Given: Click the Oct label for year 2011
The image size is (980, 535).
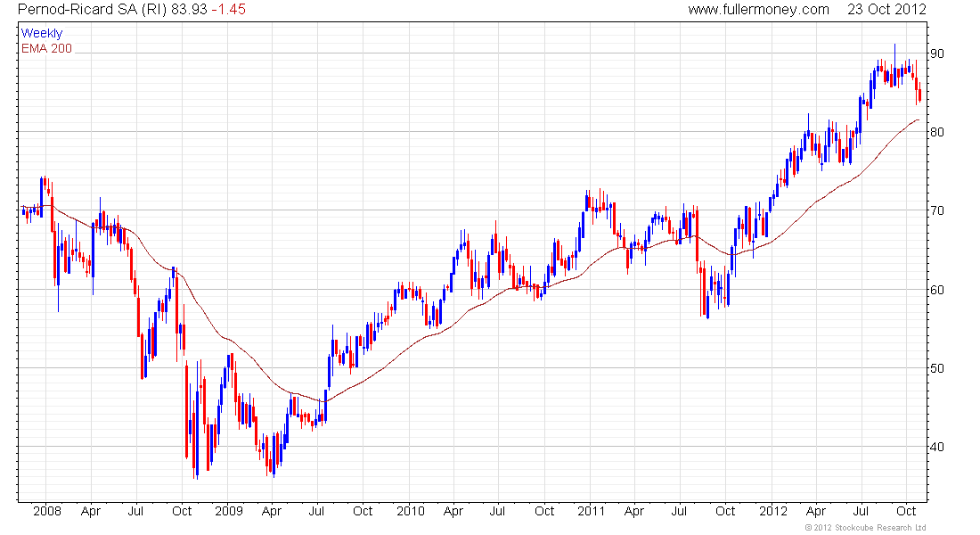Looking at the screenshot, I should click(725, 511).
